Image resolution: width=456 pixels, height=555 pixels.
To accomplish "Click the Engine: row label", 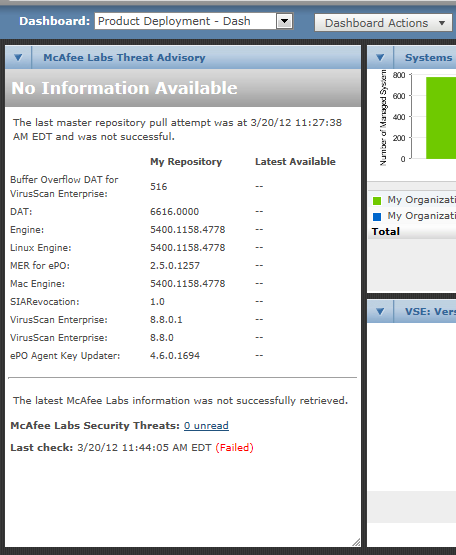I will (x=27, y=230).
